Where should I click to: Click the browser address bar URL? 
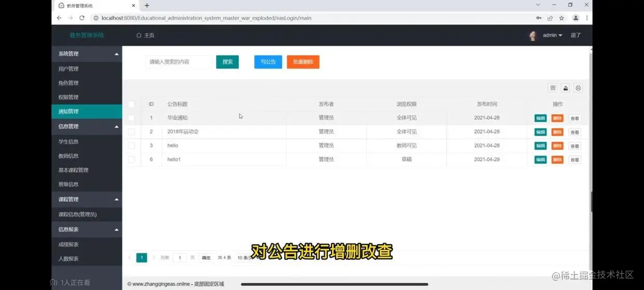(x=207, y=18)
